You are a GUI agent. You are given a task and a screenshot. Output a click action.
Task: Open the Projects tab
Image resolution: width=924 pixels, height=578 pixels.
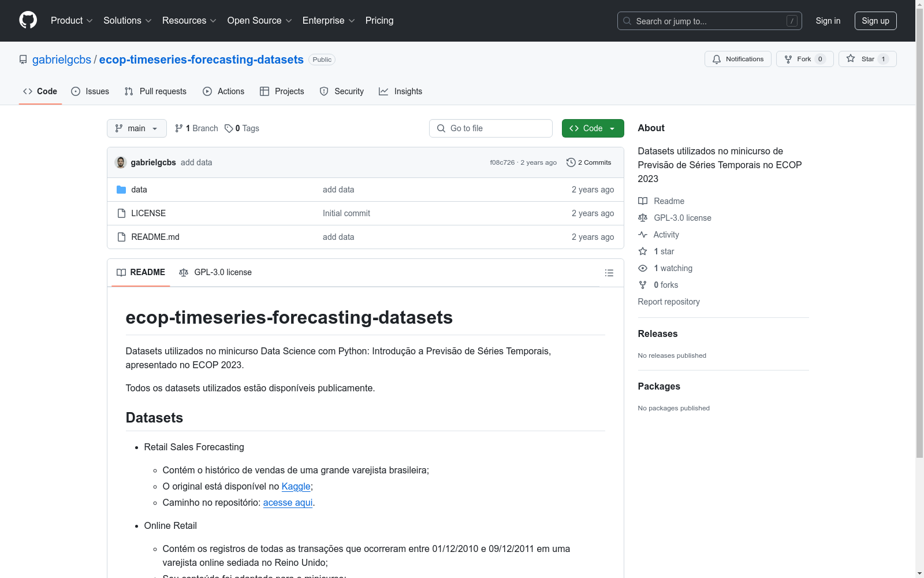coord(282,91)
